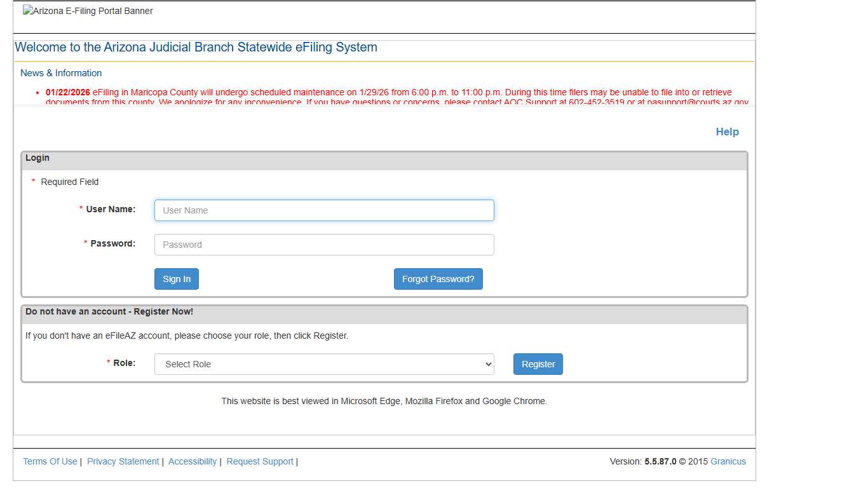Click the Arizona E-Filing Portal Banner image

click(88, 11)
